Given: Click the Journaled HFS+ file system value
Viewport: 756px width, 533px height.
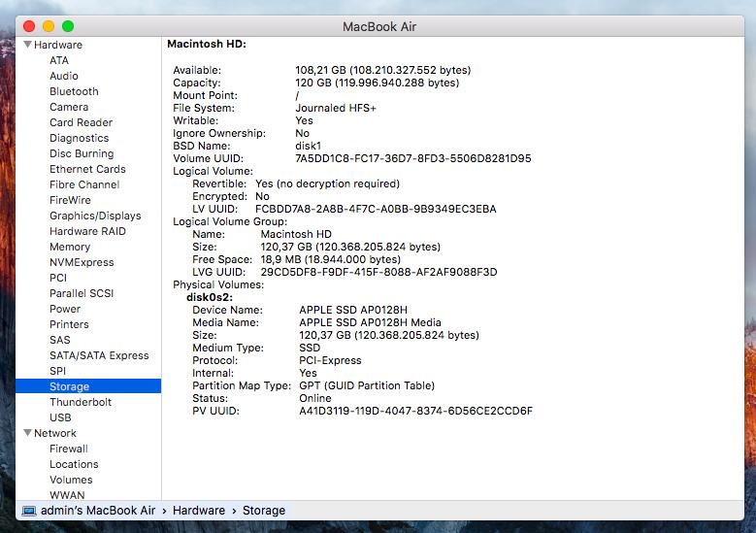Looking at the screenshot, I should (336, 108).
